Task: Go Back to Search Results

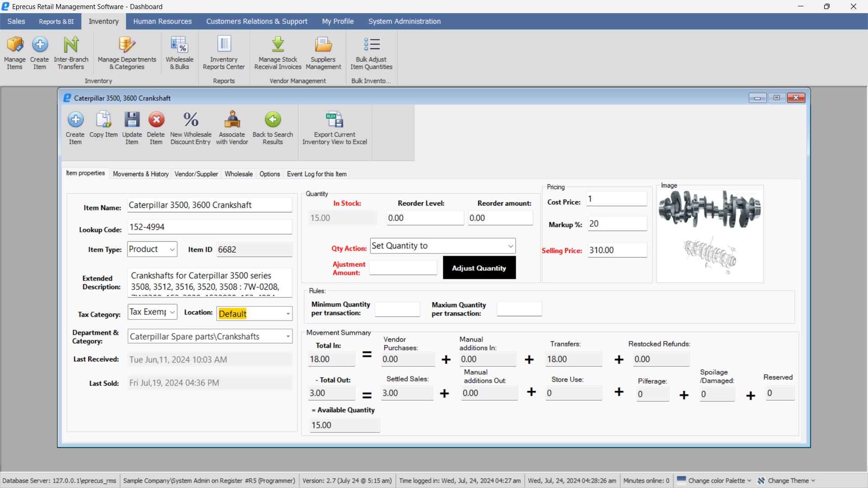Action: coord(273,128)
